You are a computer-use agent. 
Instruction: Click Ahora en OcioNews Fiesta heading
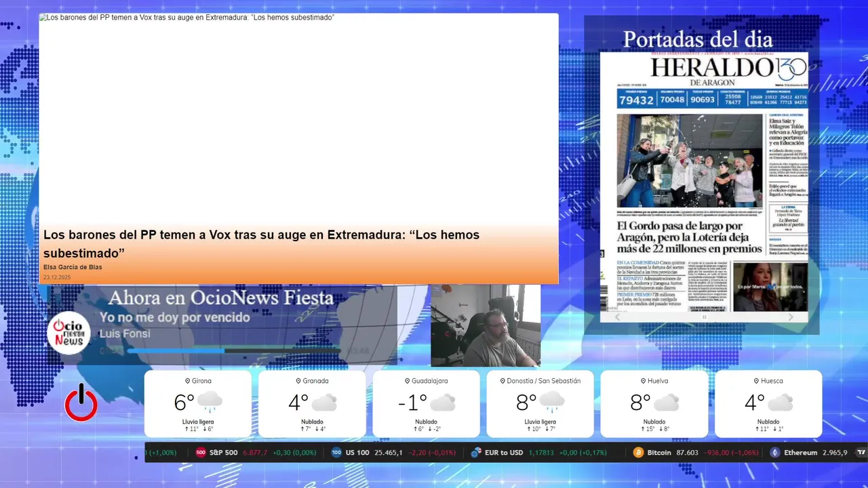(221, 298)
